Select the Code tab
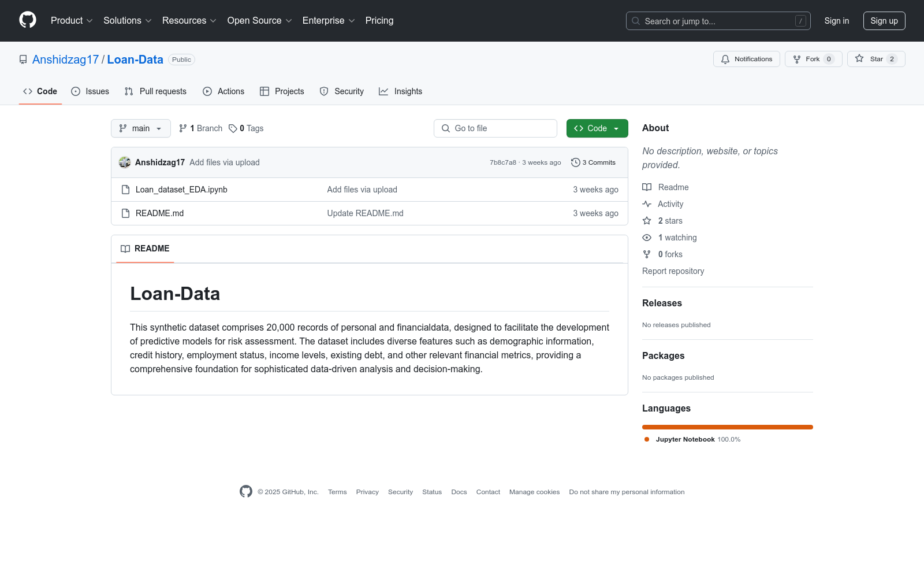The height and width of the screenshot is (578, 924). click(x=40, y=91)
